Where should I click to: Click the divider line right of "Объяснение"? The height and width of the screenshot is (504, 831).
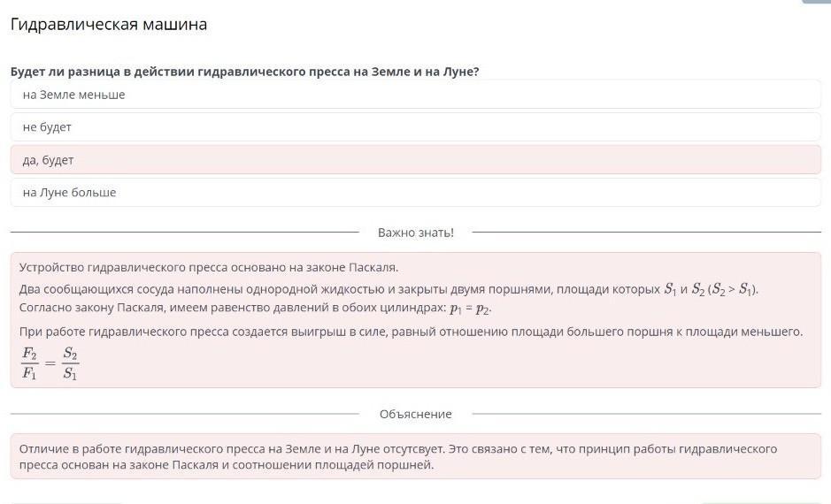[646, 414]
